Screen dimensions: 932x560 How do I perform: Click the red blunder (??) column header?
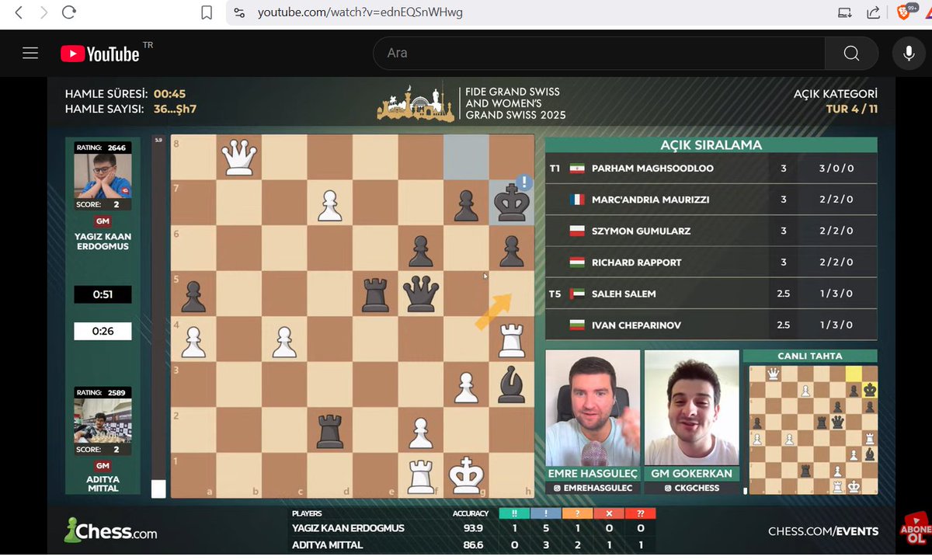pyautogui.click(x=641, y=513)
